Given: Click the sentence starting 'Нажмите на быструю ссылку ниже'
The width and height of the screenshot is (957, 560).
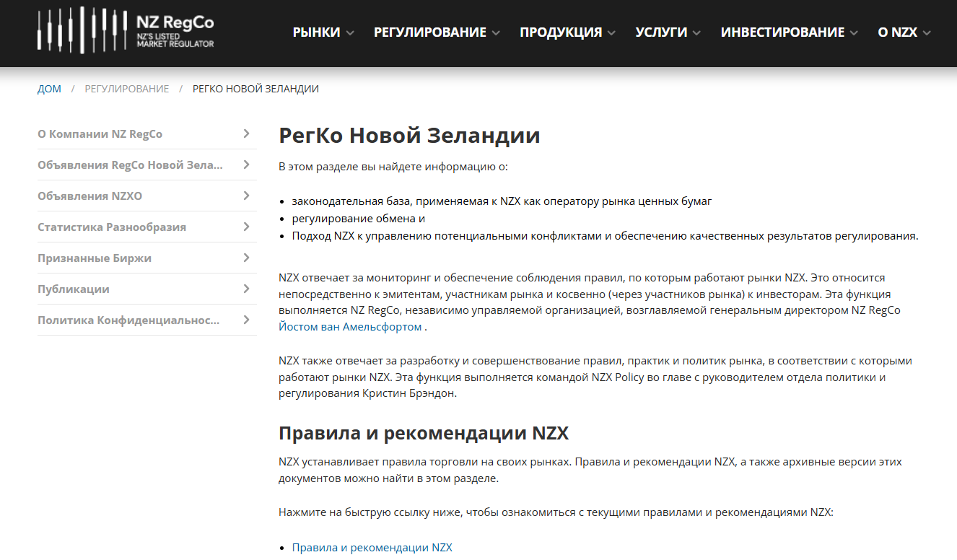Looking at the screenshot, I should pyautogui.click(x=556, y=512).
